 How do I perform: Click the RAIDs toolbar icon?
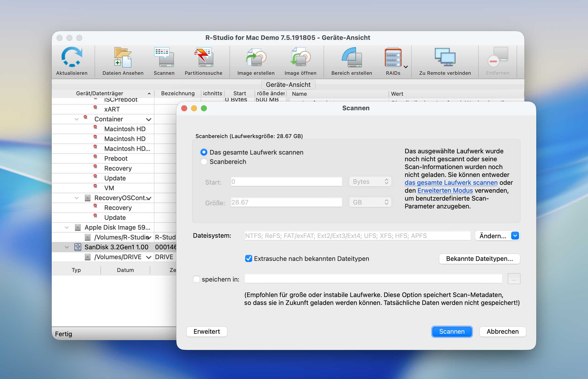coord(393,57)
